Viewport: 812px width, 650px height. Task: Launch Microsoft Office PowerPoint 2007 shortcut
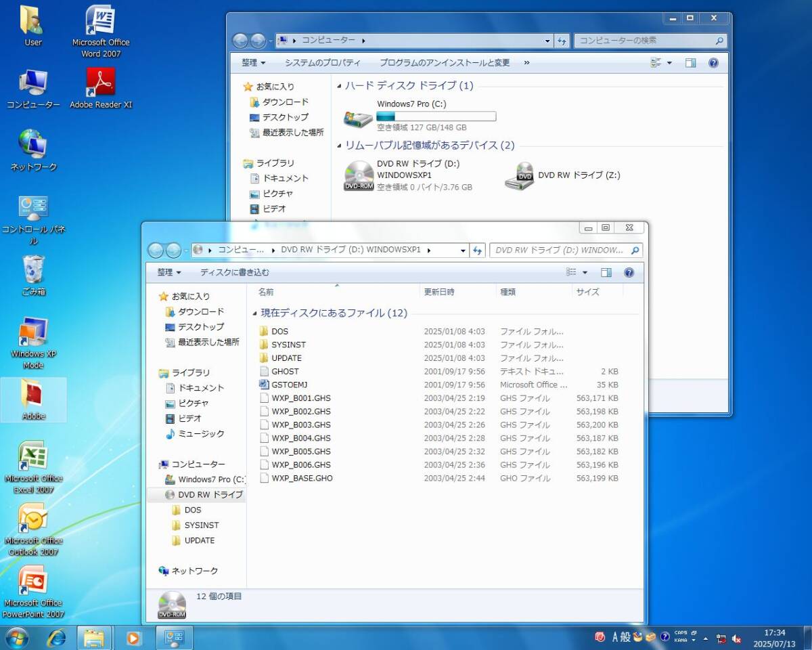click(x=33, y=592)
